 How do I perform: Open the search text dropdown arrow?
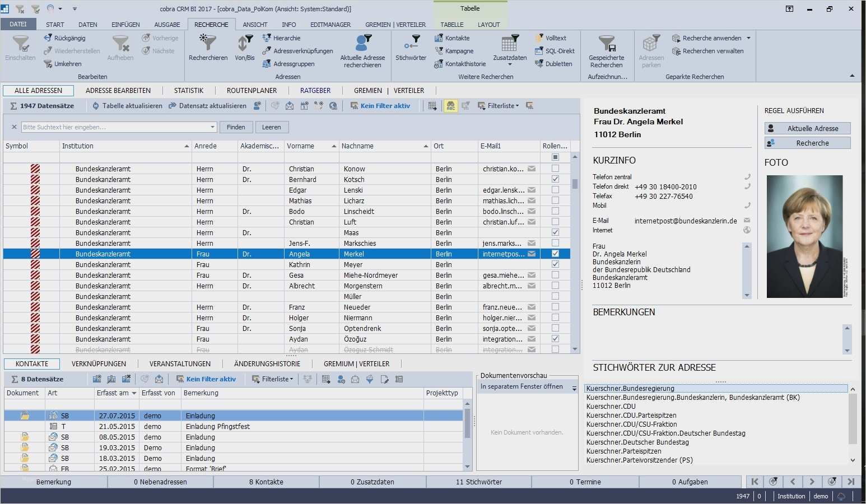[x=212, y=127]
